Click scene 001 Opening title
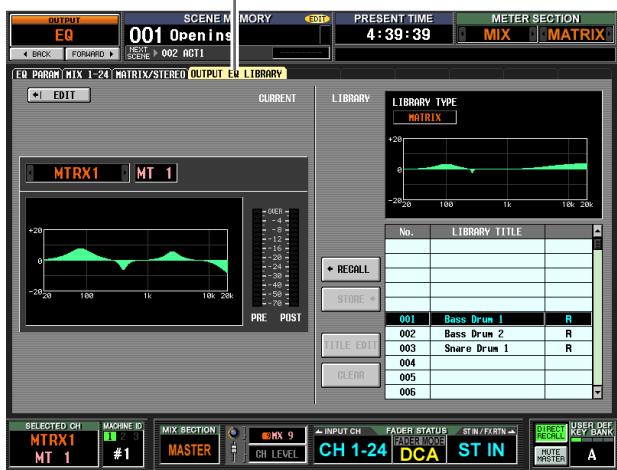 tap(181, 35)
